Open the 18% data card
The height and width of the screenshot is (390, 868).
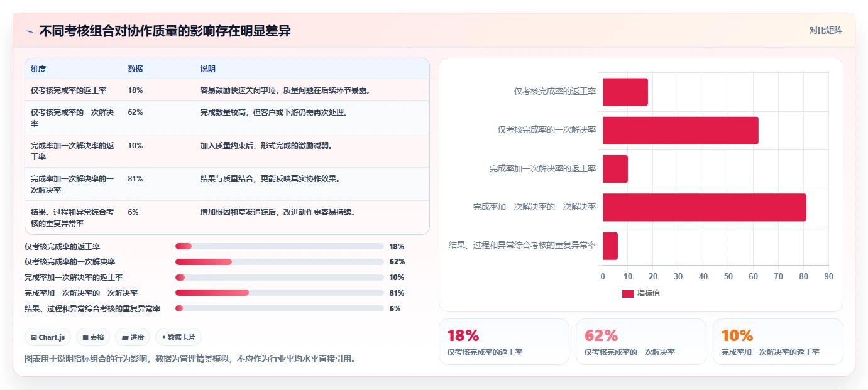[504, 342]
